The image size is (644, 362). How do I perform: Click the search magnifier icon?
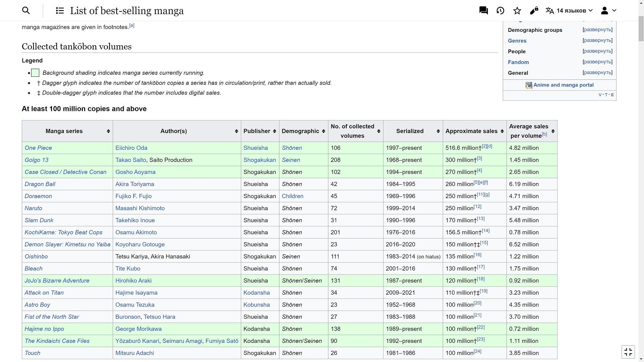pos(26,10)
